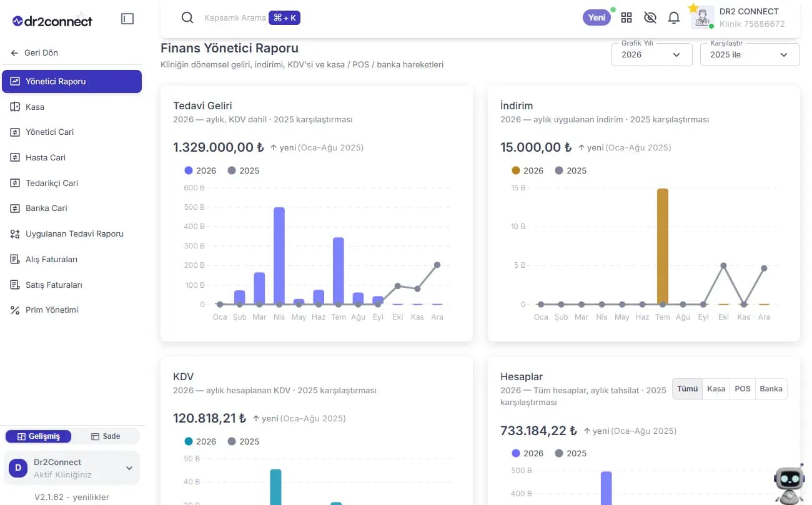Viewport: 812px width, 505px height.
Task: Click the Yeni badge button
Action: click(597, 17)
